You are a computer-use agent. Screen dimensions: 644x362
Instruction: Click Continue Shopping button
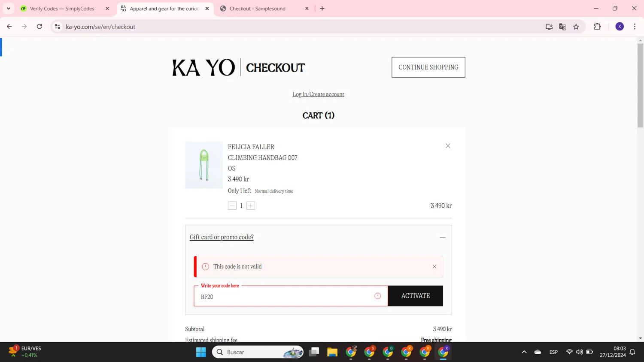tap(428, 67)
